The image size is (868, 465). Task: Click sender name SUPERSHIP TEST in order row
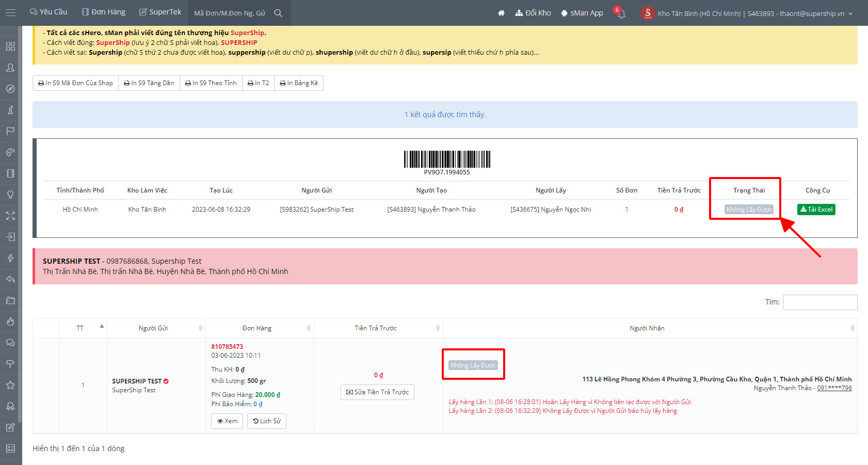point(137,381)
